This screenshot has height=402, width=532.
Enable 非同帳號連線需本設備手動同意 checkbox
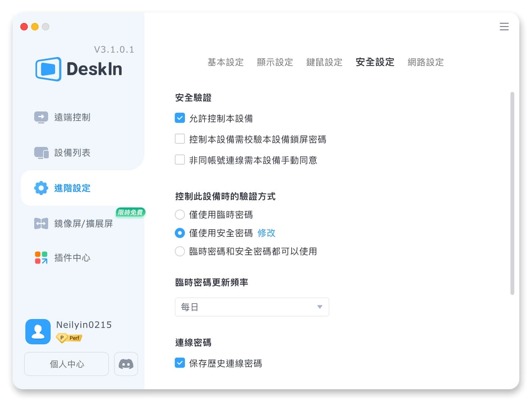[x=180, y=159]
